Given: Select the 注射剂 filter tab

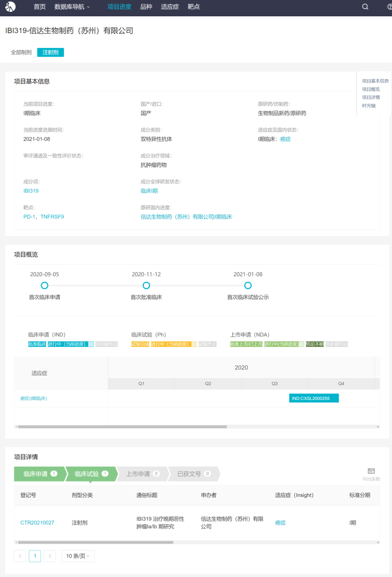Looking at the screenshot, I should (x=50, y=52).
